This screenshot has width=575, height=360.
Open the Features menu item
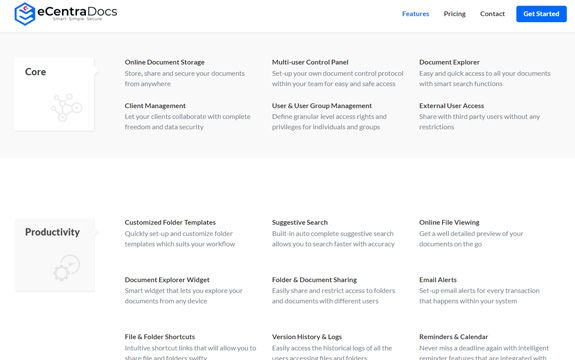point(415,14)
